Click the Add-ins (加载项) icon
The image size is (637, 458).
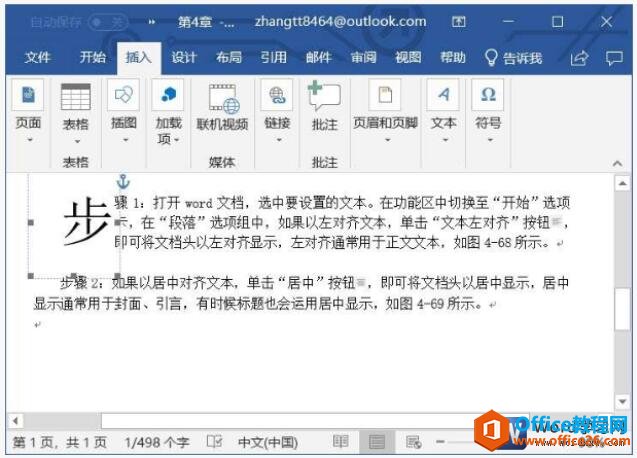point(168,95)
